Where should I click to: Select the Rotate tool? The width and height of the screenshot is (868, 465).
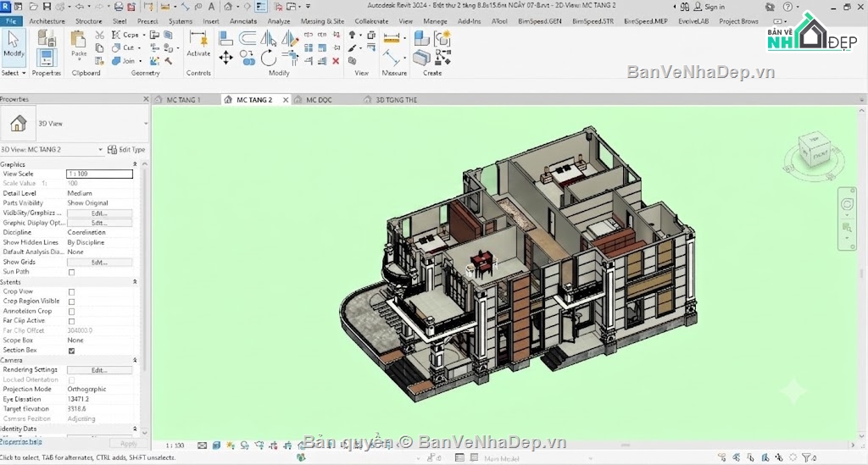coord(269,58)
